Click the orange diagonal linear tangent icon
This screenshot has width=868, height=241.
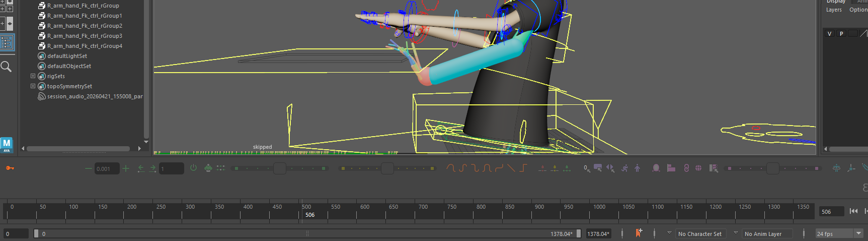[x=511, y=168]
